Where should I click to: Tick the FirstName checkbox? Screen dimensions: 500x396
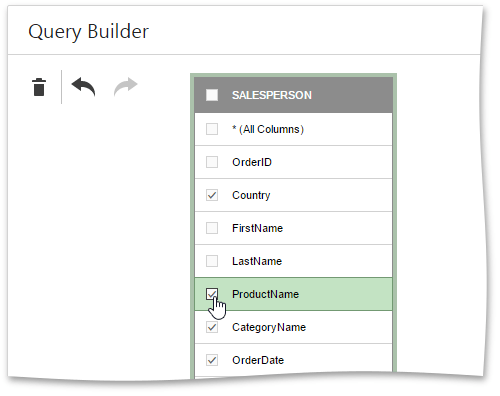tap(212, 228)
